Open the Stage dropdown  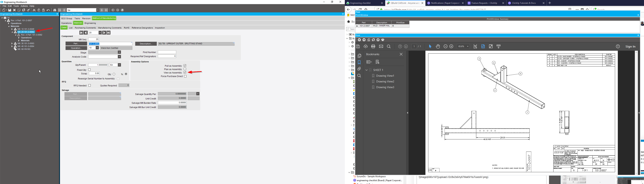coord(119,52)
